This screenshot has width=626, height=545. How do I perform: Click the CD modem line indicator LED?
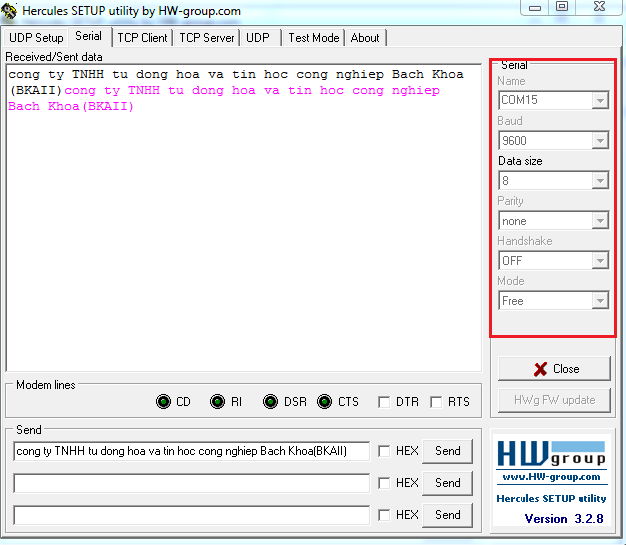(163, 401)
